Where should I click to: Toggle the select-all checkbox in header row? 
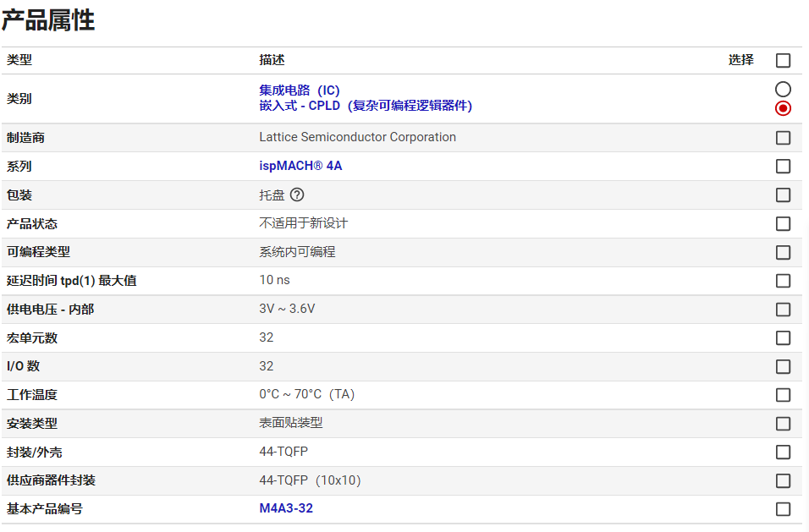point(783,61)
